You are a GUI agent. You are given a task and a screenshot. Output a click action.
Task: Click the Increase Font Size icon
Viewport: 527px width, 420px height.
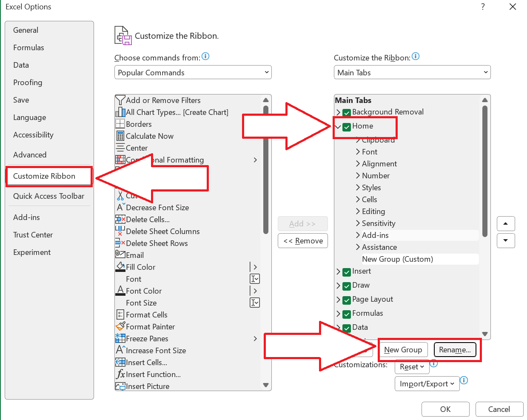120,350
